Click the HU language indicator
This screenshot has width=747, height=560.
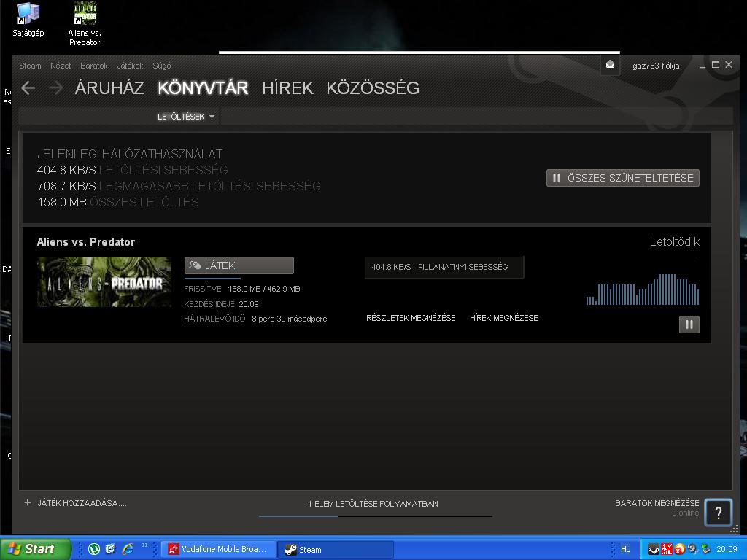point(625,549)
